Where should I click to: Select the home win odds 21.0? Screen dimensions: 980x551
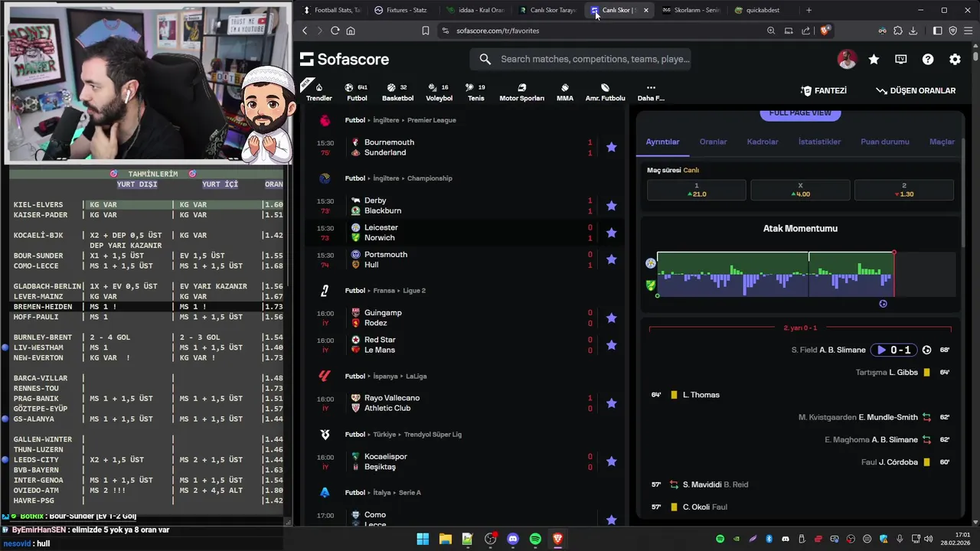697,190
